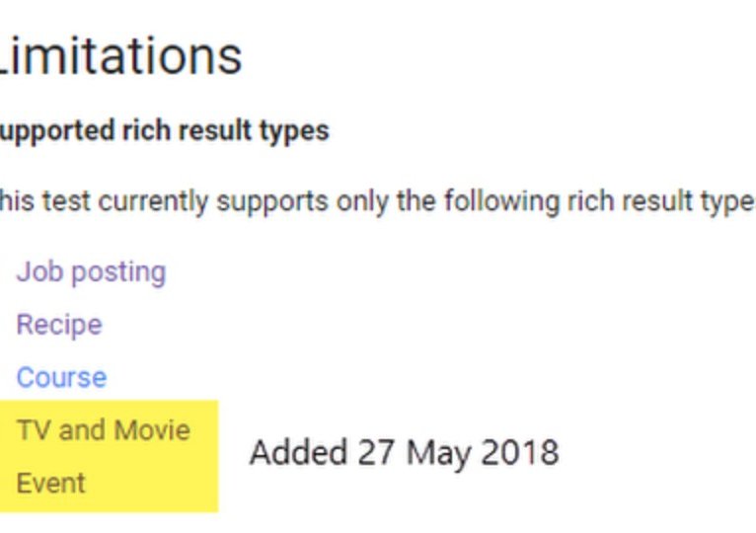
Task: Open the Recipe link
Action: pyautogui.click(x=59, y=325)
